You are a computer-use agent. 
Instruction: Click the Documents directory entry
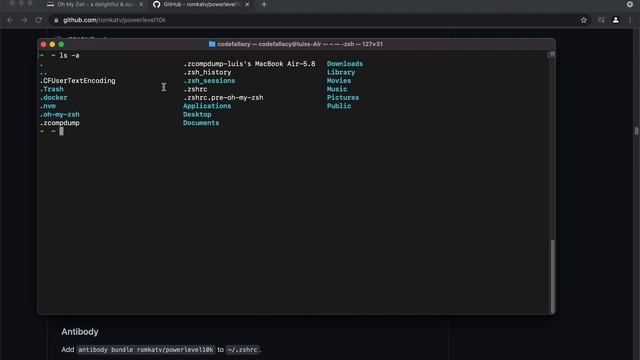click(201, 123)
